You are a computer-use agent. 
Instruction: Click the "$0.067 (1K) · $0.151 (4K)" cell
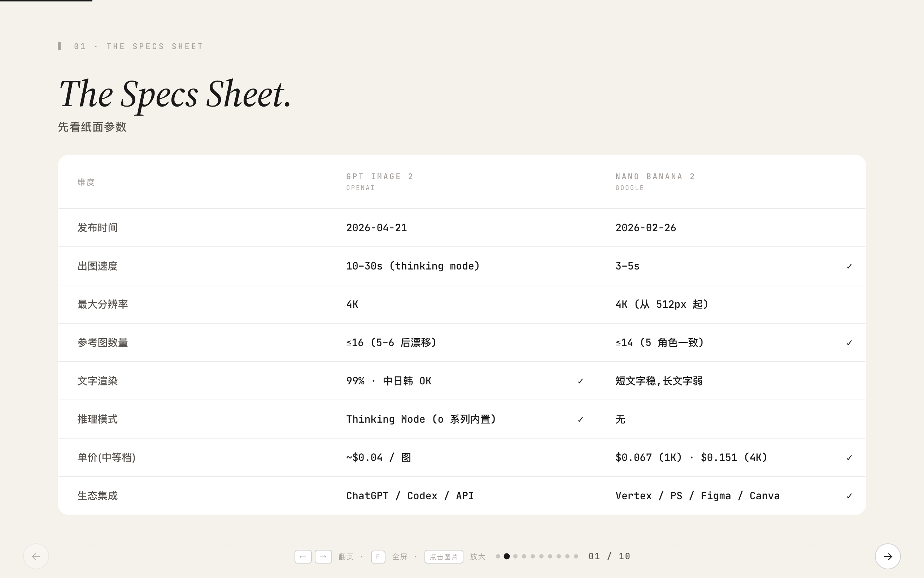pos(691,458)
